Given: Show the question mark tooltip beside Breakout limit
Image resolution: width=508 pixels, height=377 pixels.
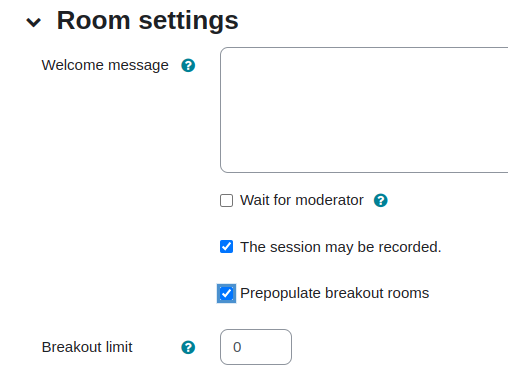Looking at the screenshot, I should tap(188, 347).
